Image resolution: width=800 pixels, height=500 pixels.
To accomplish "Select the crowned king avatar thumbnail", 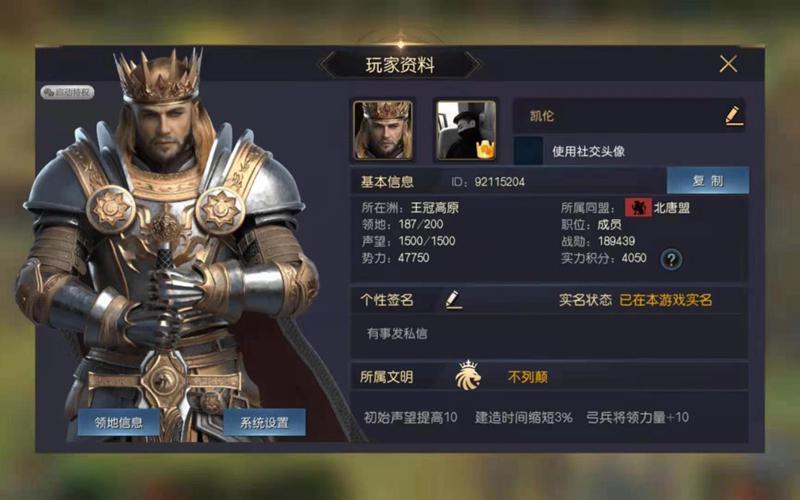I will pos(383,130).
